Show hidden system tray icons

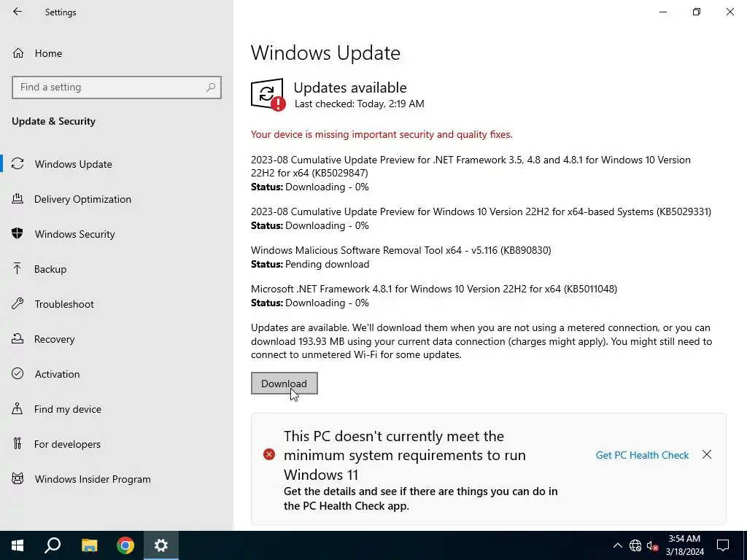pyautogui.click(x=617, y=545)
